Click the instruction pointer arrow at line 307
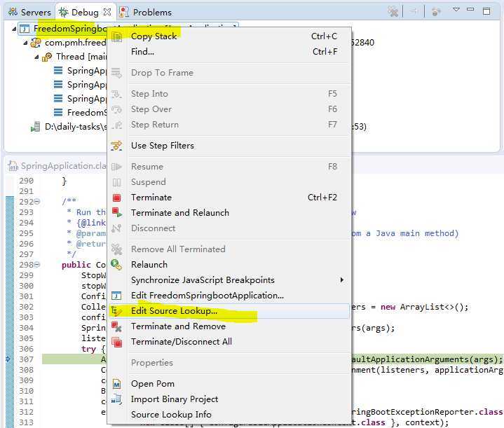This screenshot has height=428, width=504. (8, 359)
